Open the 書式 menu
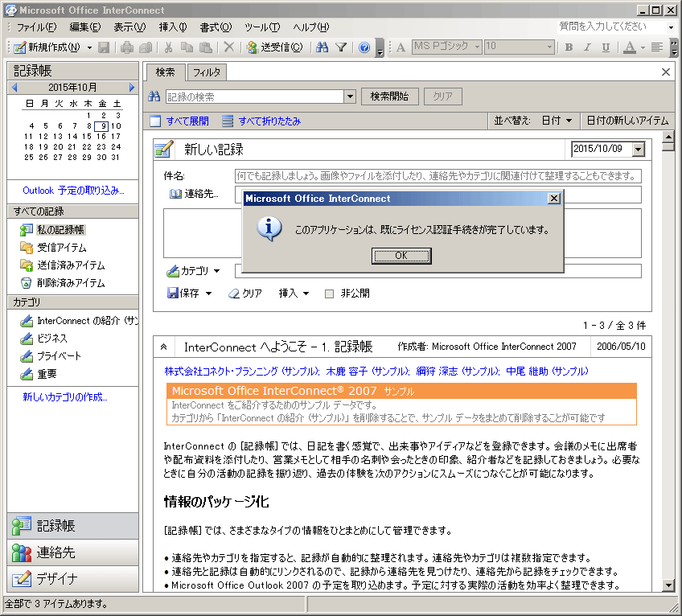 tap(216, 27)
